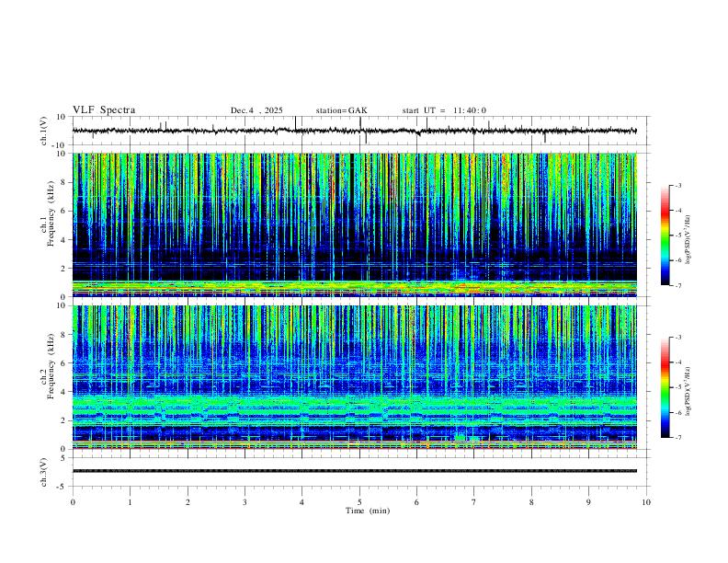
Task: Click the '-6' value on lower color bar
Action: [x=677, y=412]
